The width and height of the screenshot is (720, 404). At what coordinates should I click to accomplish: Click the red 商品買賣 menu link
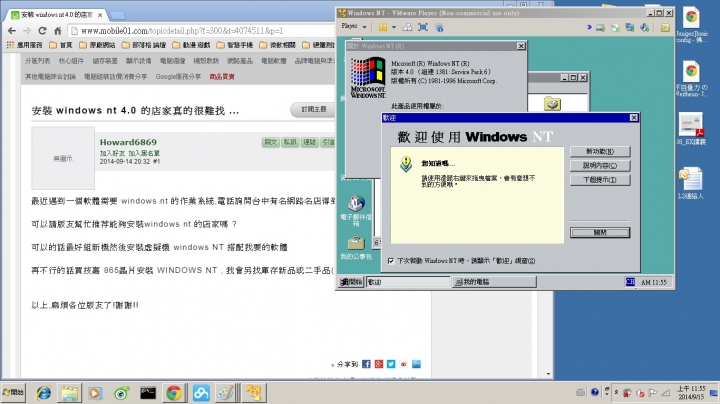point(222,77)
